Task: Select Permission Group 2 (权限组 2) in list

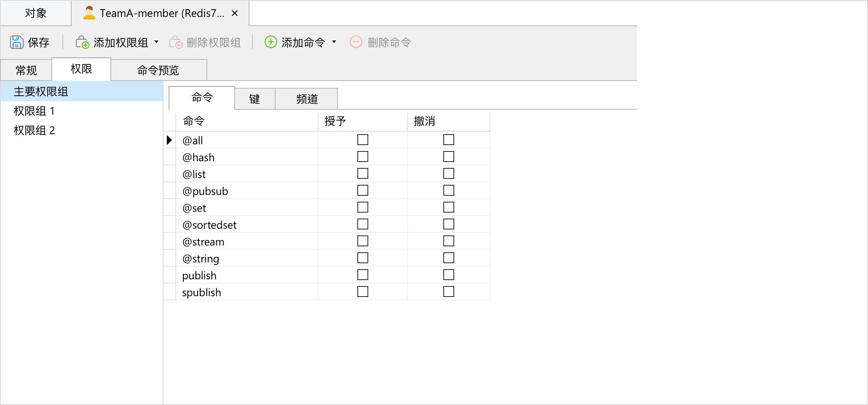Action: point(34,130)
